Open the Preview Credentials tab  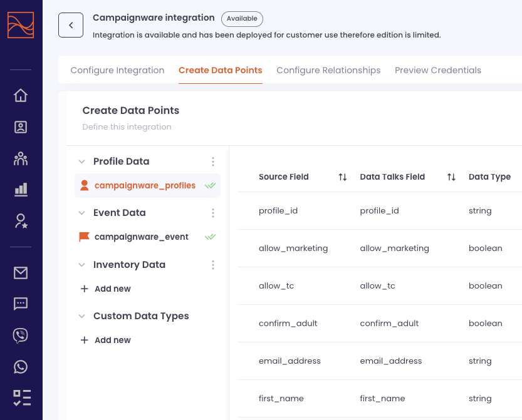click(438, 70)
